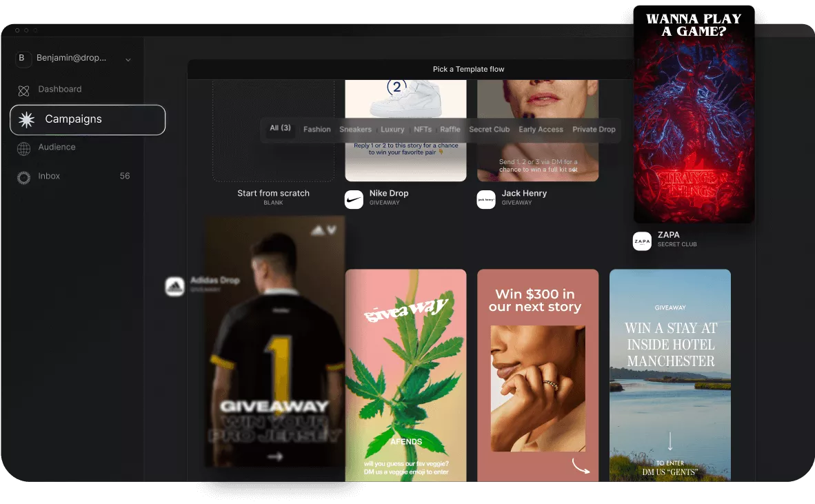
Task: Click the Start from scratch label
Action: (274, 193)
